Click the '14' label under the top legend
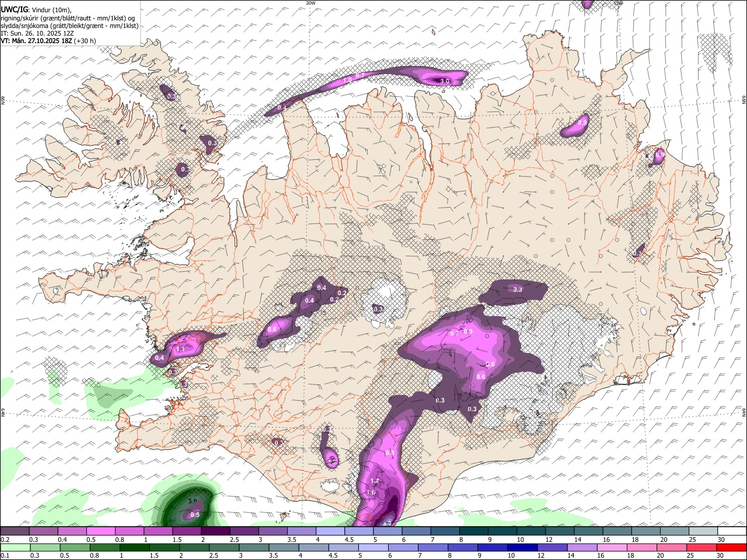747x560 pixels. tap(578, 540)
